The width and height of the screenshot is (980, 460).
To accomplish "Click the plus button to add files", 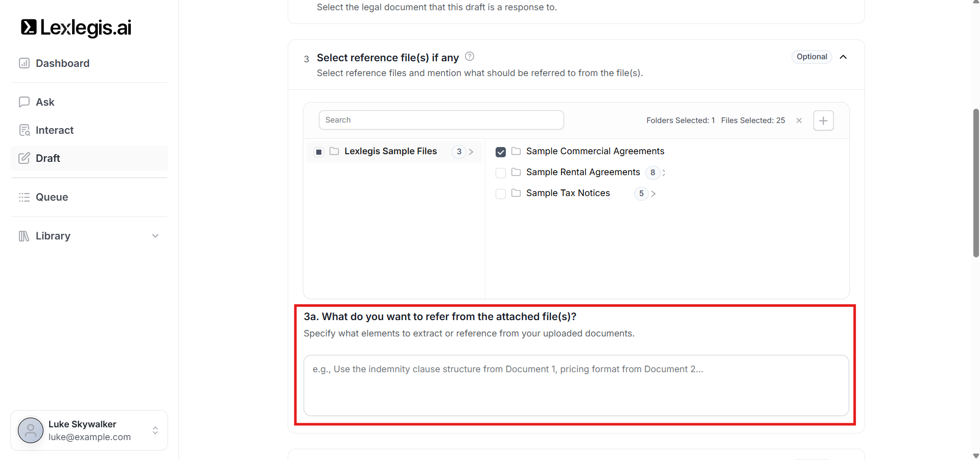I will pyautogui.click(x=823, y=120).
